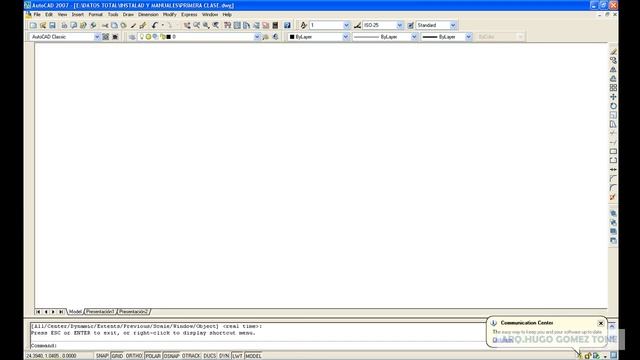
Task: Click the Zoom Previous icon
Action: pos(216,25)
